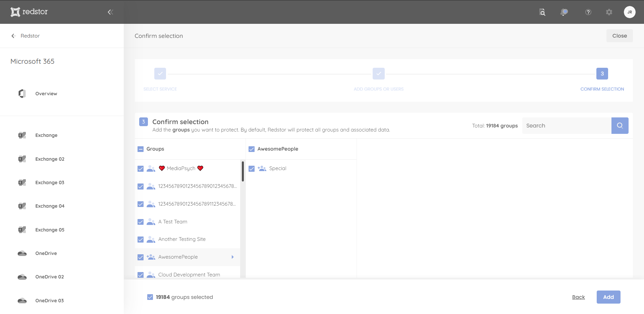
Task: Open the JR user avatar menu
Action: (630, 12)
